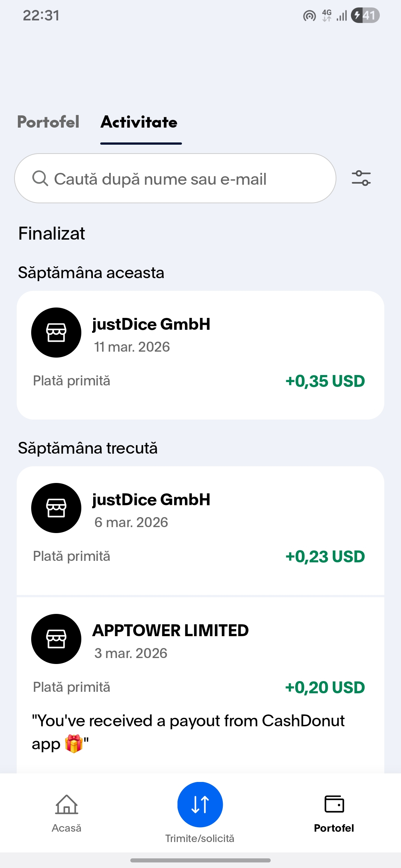Tap the blue Trimite/solicită arrows button
Image resolution: width=401 pixels, height=868 pixels.
(200, 804)
